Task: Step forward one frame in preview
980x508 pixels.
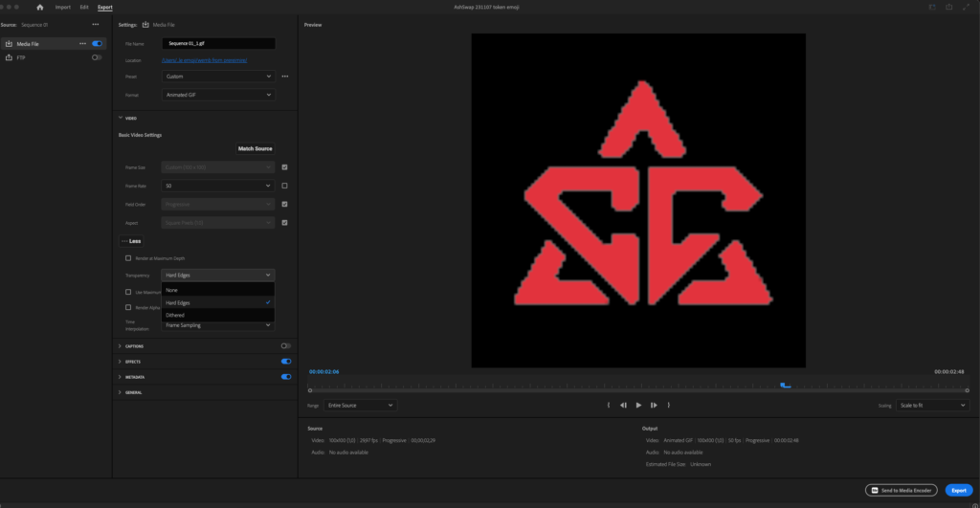Action: click(654, 405)
